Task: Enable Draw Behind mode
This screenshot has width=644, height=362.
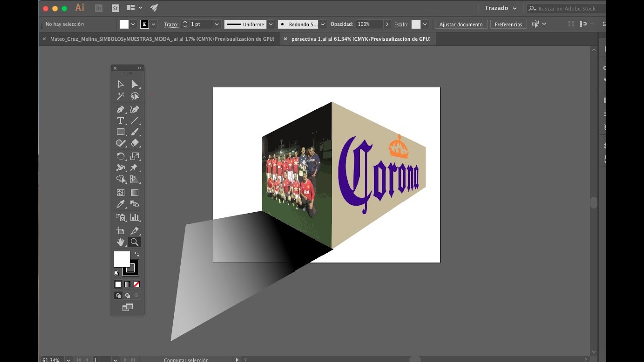Action: pos(127,296)
